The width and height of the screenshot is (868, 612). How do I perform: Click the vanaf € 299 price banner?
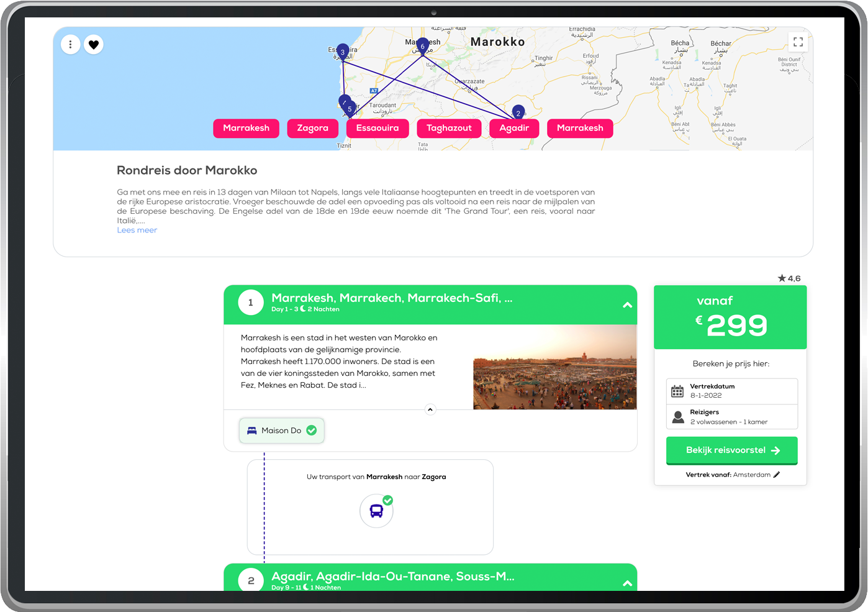pos(730,317)
